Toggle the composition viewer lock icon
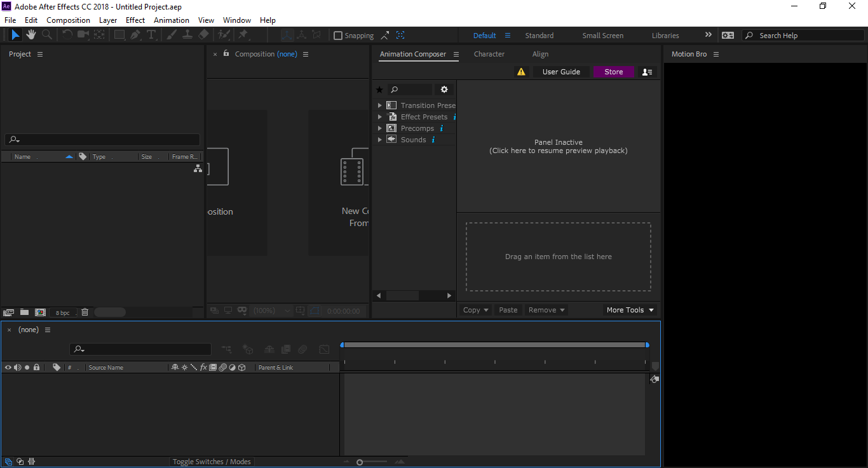The width and height of the screenshot is (868, 468). tap(226, 54)
